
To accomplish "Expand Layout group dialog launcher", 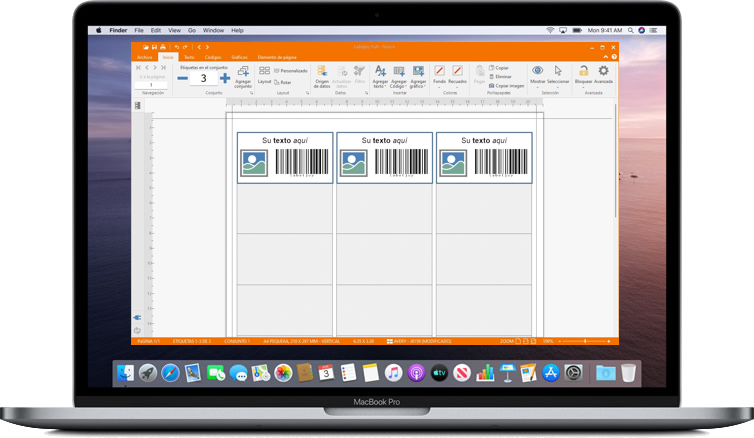I will point(308,93).
